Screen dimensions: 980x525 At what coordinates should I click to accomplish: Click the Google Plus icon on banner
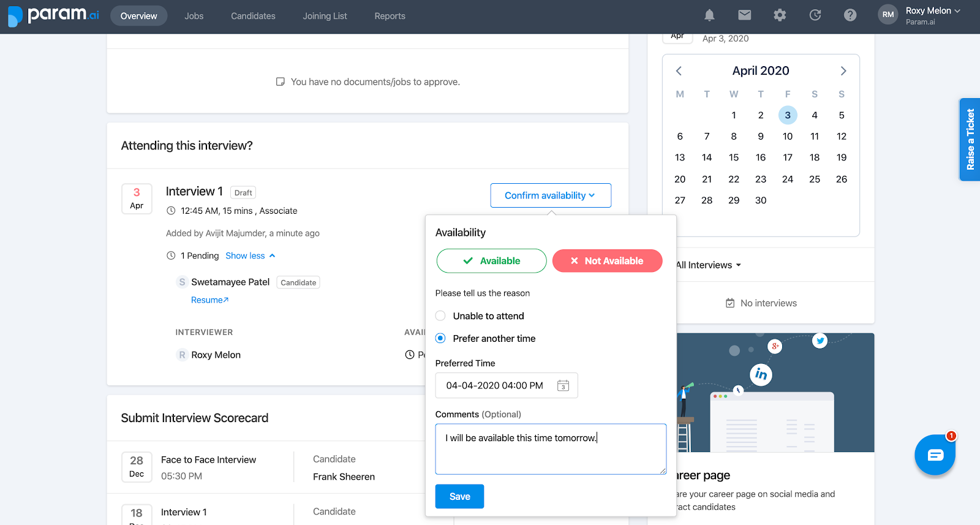[x=775, y=346]
